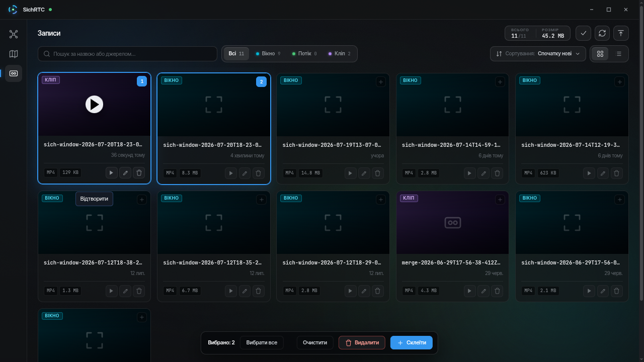The width and height of the screenshot is (644, 362).
Task: Delete the 4.3 MB merge clip
Action: tap(498, 291)
